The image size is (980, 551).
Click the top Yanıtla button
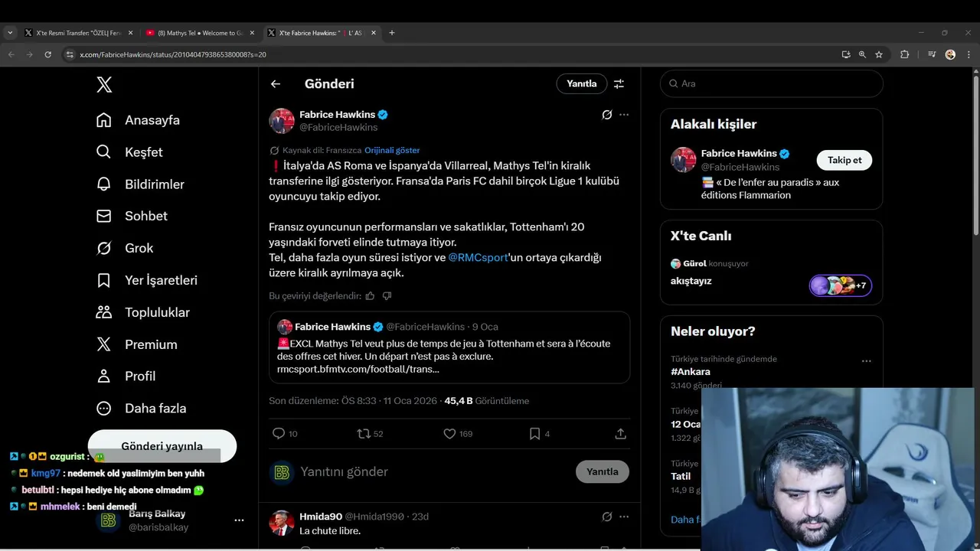click(x=581, y=83)
